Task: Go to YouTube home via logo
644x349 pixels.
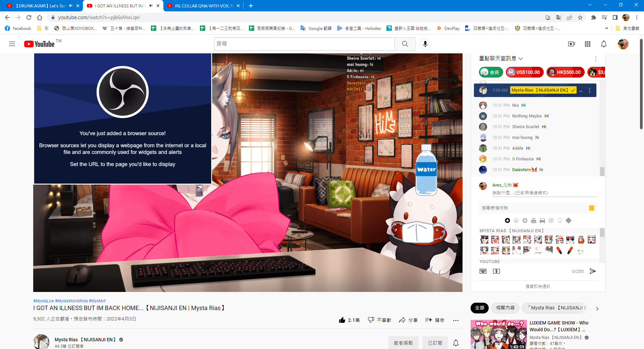Action: click(x=39, y=44)
